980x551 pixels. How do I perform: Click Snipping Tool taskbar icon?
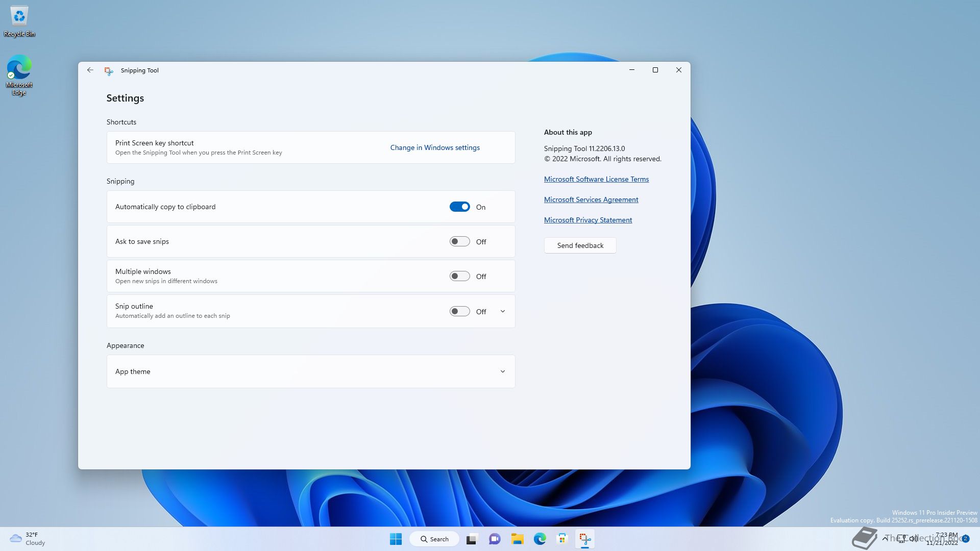pos(585,539)
